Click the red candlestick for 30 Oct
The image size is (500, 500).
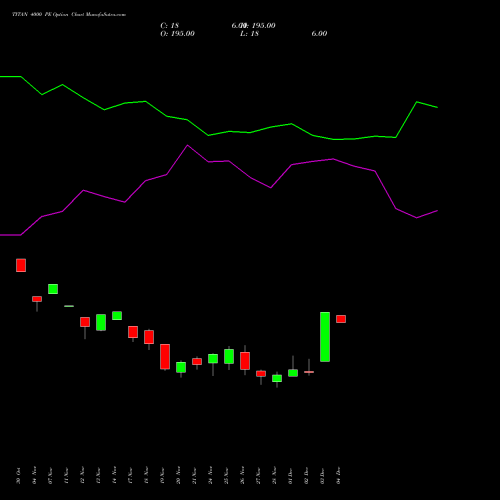click(x=21, y=265)
